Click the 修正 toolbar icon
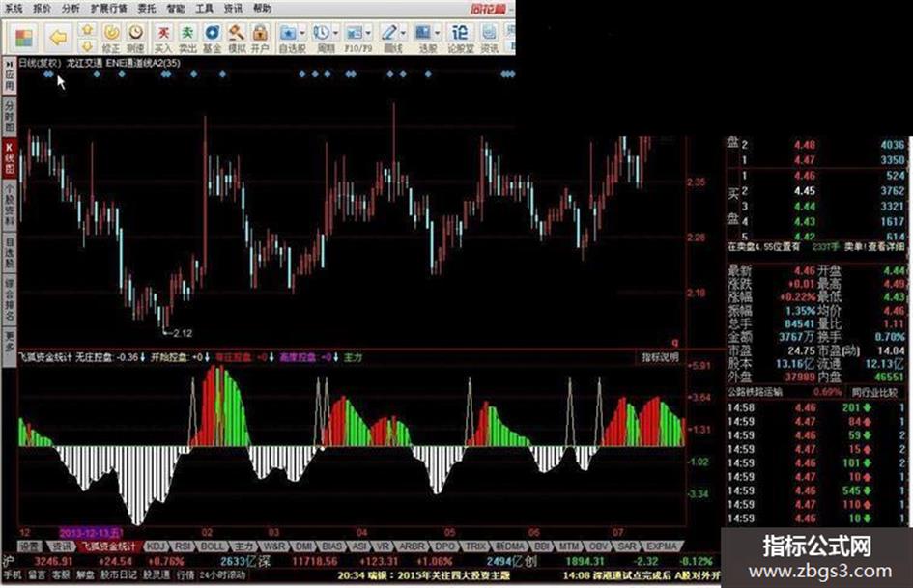The image size is (913, 588). [x=111, y=38]
